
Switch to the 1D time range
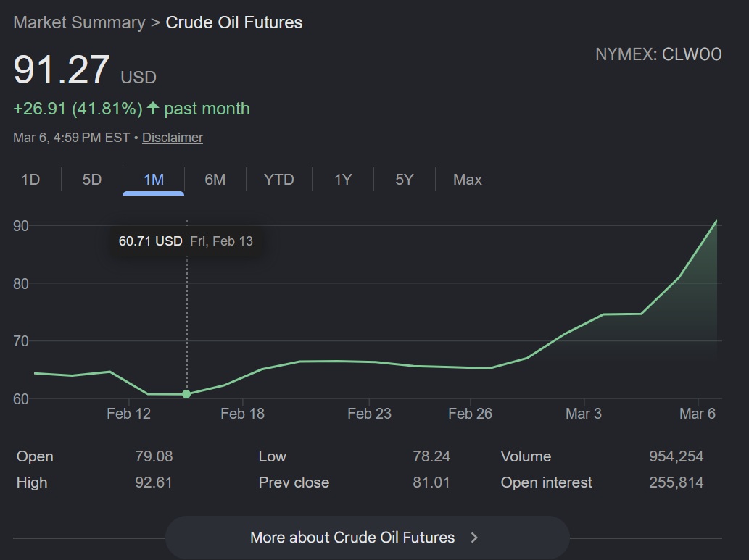coord(30,180)
